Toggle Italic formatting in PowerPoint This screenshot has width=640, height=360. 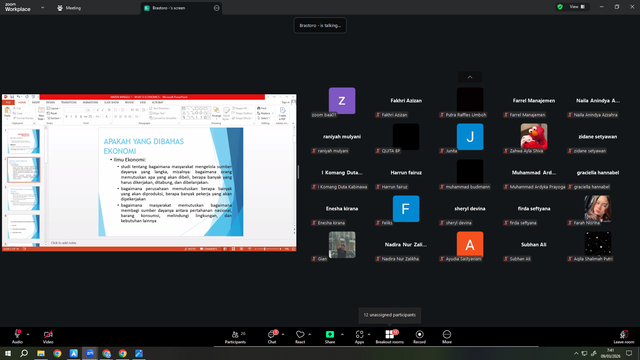pyautogui.click(x=71, y=117)
